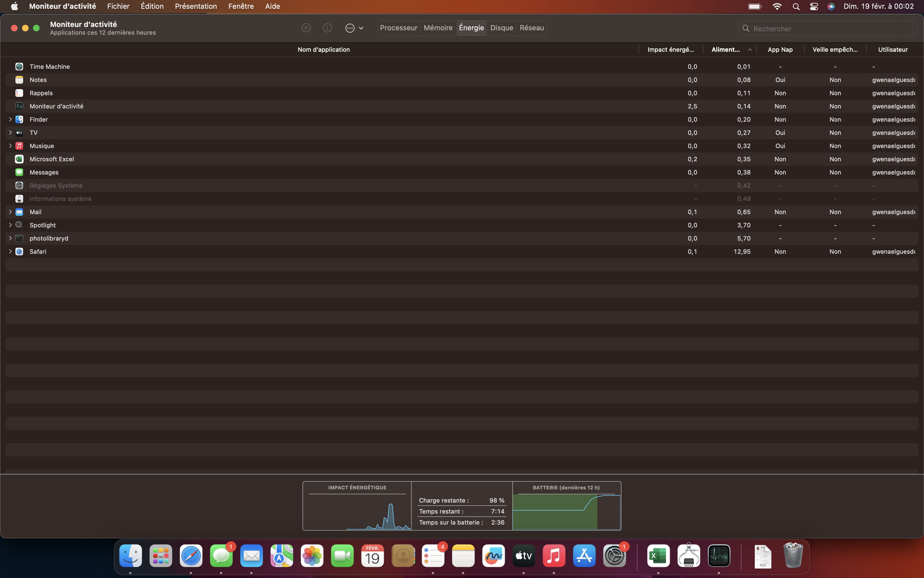Expand the Mail process row

10,212
